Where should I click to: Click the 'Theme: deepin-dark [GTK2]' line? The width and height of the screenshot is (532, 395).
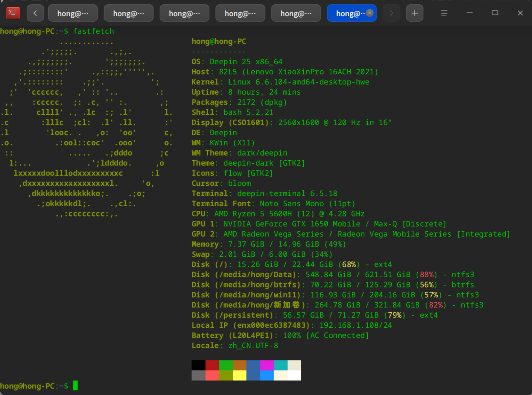[248, 163]
